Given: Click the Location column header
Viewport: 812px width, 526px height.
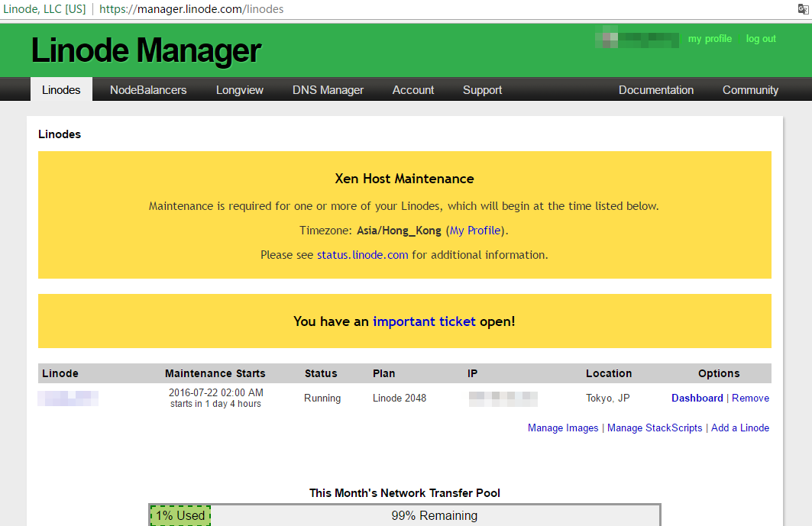Looking at the screenshot, I should (x=609, y=373).
